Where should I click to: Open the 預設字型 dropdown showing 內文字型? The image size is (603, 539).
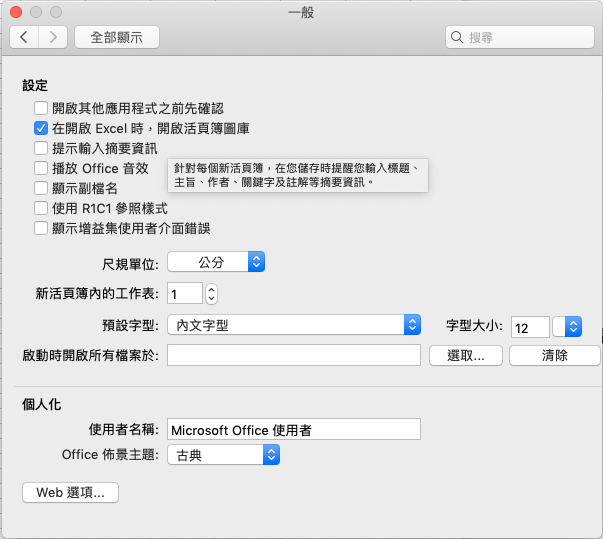294,325
